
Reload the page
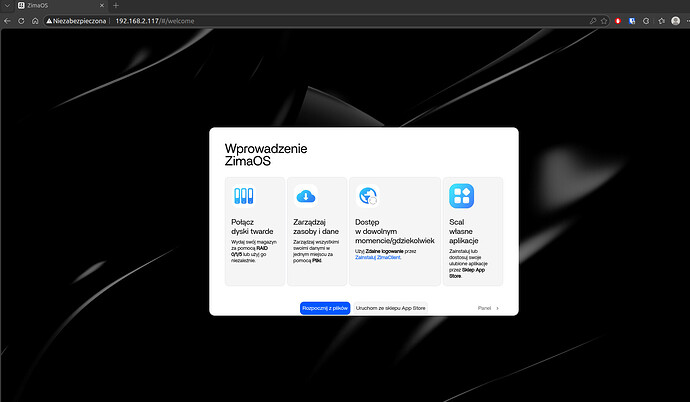(x=34, y=20)
